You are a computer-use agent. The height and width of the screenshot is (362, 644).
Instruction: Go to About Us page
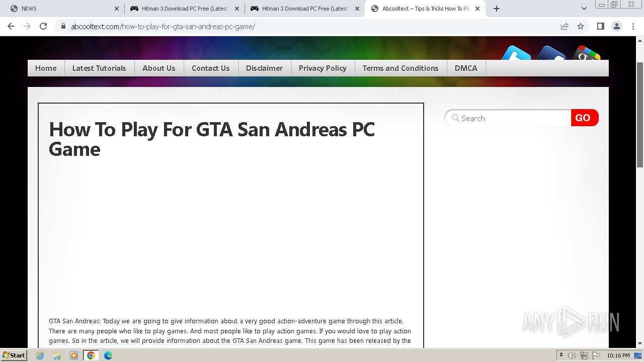[159, 68]
